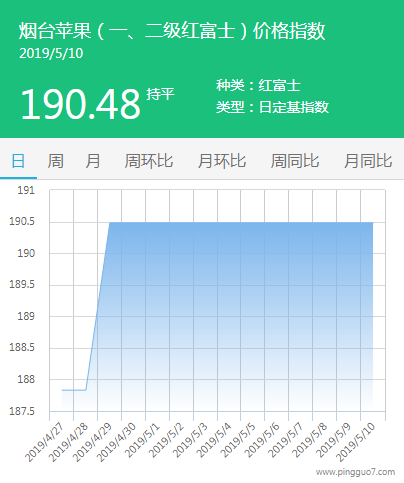Click the y-axis label 189
This screenshot has height=483, width=404.
click(x=26, y=316)
